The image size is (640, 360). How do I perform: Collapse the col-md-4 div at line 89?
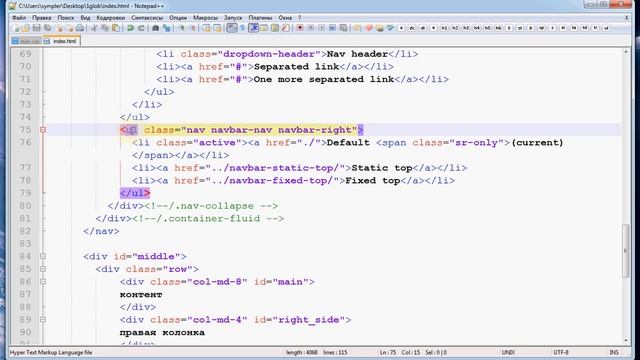(x=43, y=320)
